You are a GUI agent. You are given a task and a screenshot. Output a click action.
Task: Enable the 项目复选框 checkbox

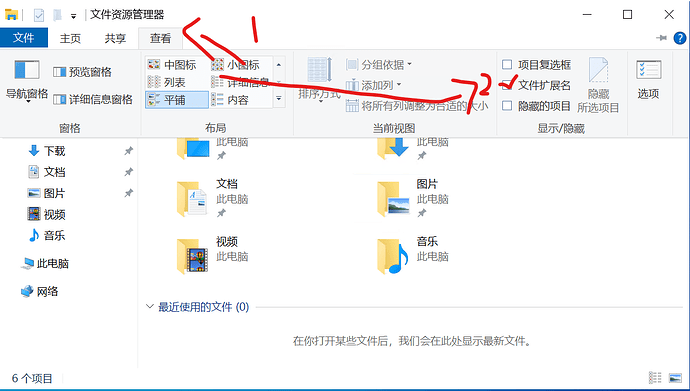(x=507, y=65)
